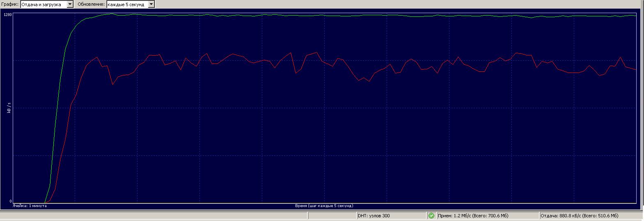Viewport: 644px width, 221px height.
Task: Click the green network status checkmark icon
Action: pyautogui.click(x=431, y=216)
